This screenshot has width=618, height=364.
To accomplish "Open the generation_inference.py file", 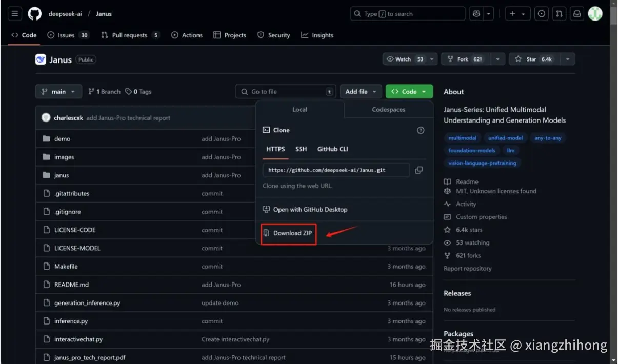I will pyautogui.click(x=87, y=303).
